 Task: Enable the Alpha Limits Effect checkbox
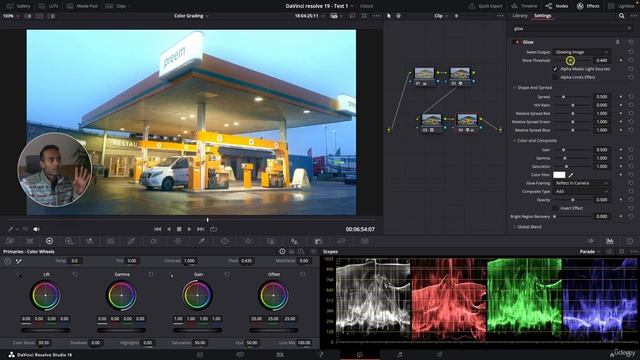coord(555,77)
